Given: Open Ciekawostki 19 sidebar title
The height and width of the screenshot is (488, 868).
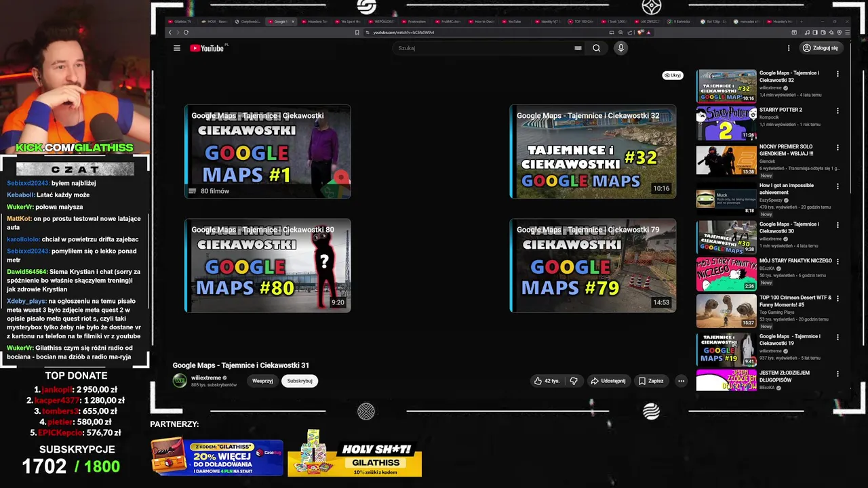Looking at the screenshot, I should 790,340.
